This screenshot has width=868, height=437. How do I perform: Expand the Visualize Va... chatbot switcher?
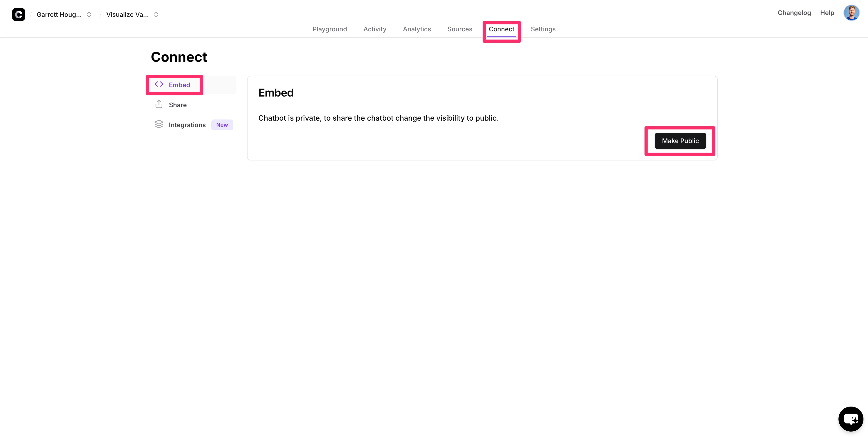156,15
